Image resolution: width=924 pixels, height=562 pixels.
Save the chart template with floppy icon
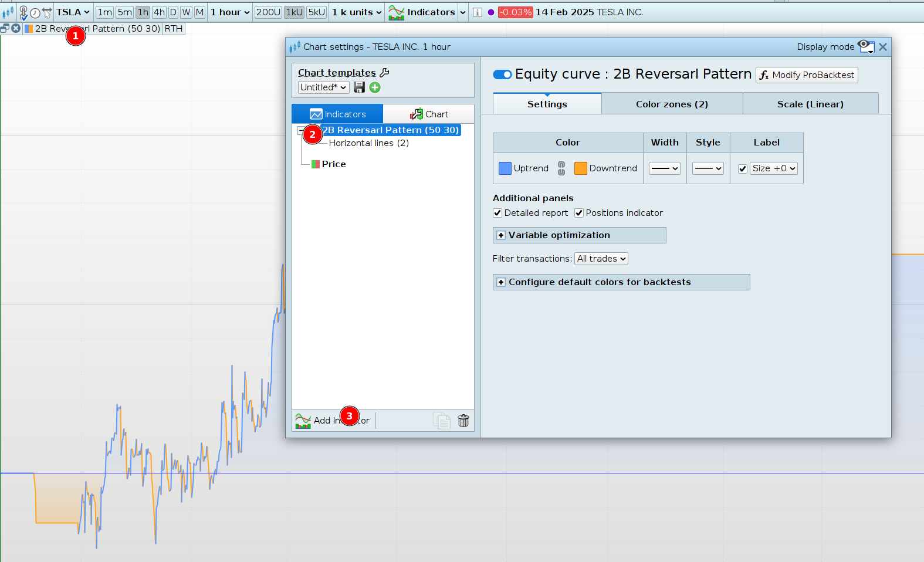point(360,87)
